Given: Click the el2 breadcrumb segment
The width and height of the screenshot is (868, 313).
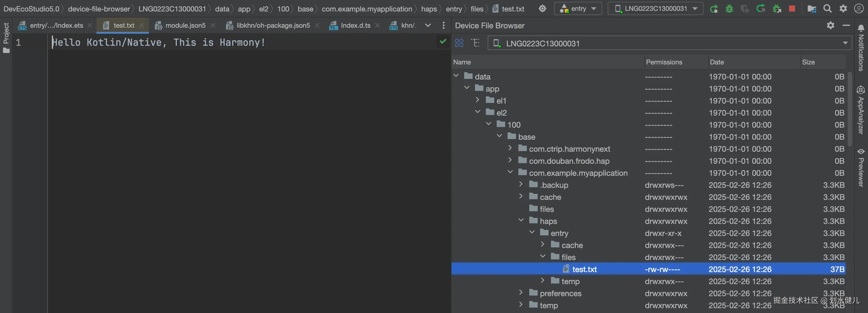Looking at the screenshot, I should [x=263, y=9].
